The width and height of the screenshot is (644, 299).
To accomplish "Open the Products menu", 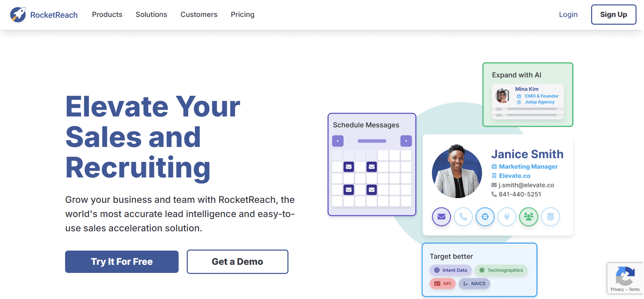I will tap(107, 15).
